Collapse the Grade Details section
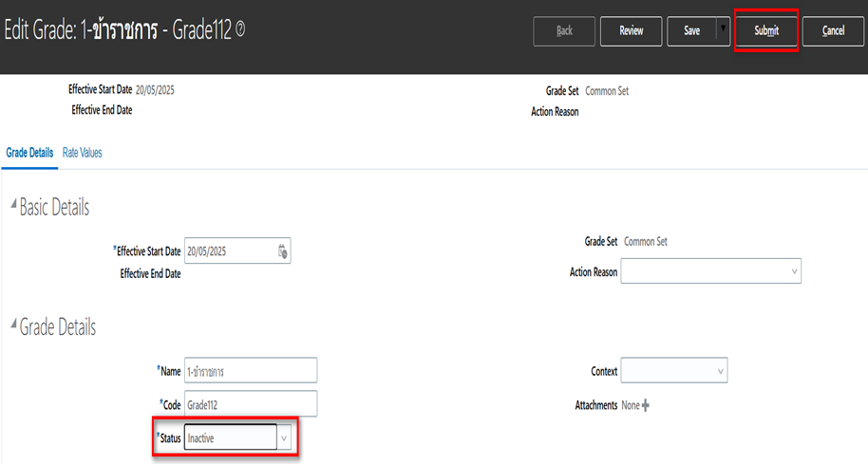This screenshot has width=868, height=464. pyautogui.click(x=12, y=327)
